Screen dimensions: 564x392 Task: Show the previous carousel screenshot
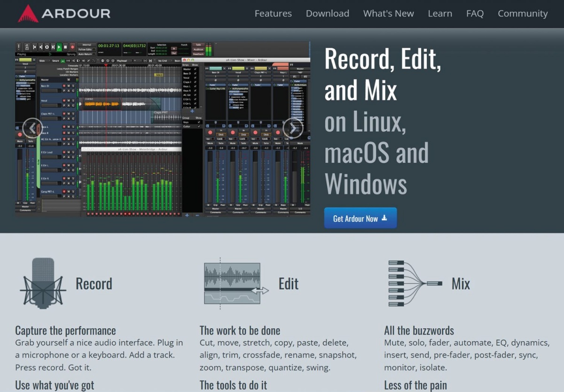coord(32,128)
